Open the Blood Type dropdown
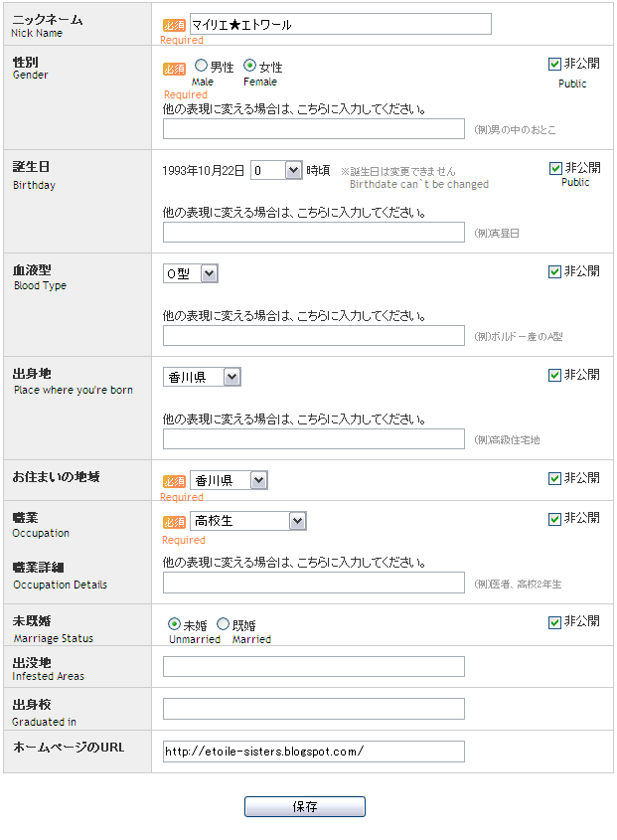The width and height of the screenshot is (617, 840). point(191,273)
